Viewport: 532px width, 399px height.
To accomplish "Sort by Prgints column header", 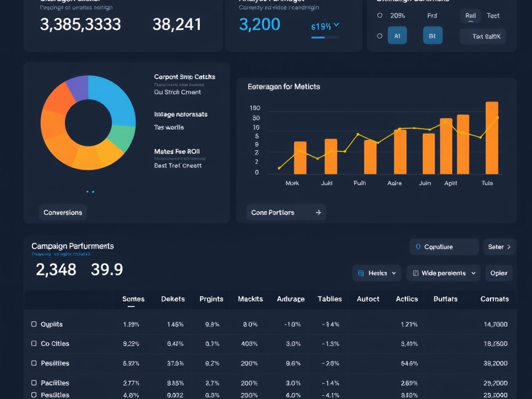I will (211, 299).
